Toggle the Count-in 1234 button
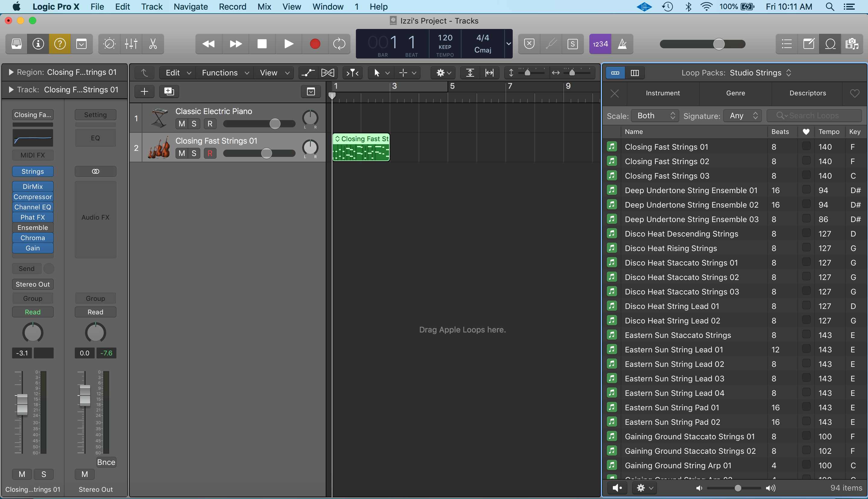 pyautogui.click(x=600, y=44)
